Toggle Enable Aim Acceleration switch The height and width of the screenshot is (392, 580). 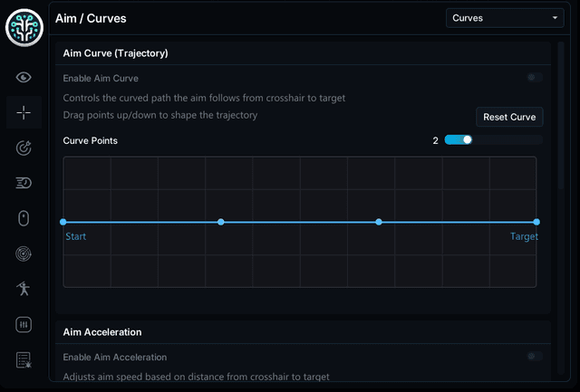point(535,357)
